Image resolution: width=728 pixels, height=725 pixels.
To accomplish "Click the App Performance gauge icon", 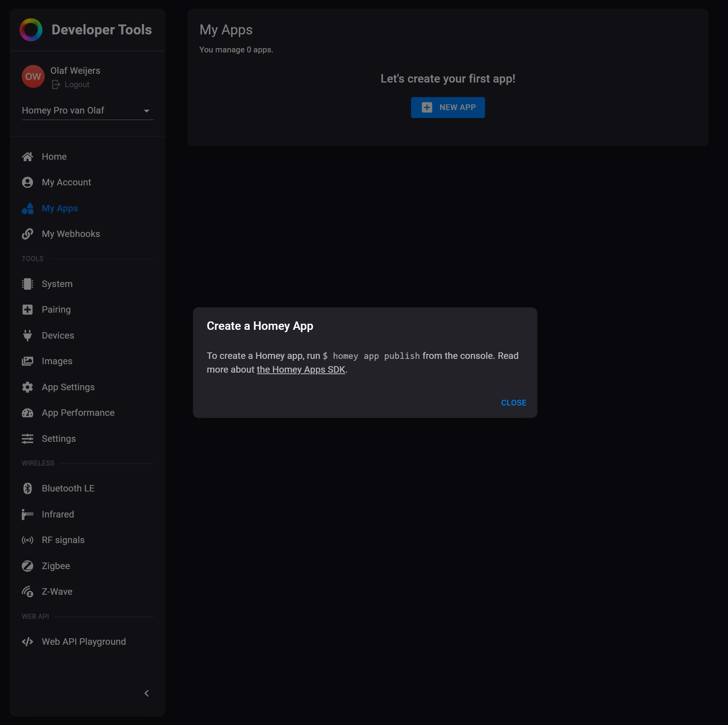I will tap(28, 413).
